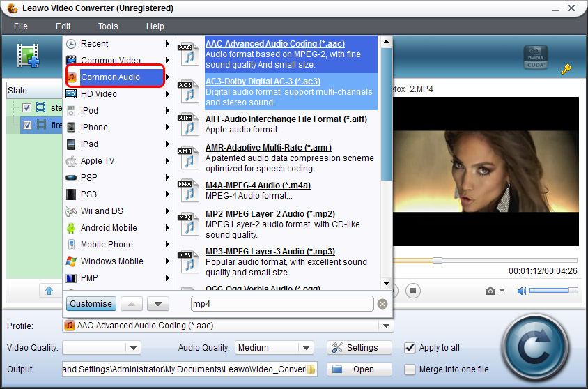The image size is (588, 389).
Task: Click the category list up arrow button
Action: click(132, 304)
